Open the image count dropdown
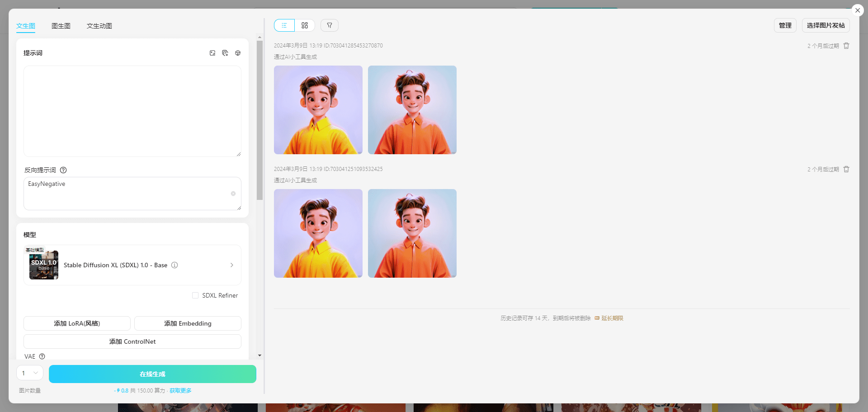This screenshot has width=868, height=412. (30, 373)
